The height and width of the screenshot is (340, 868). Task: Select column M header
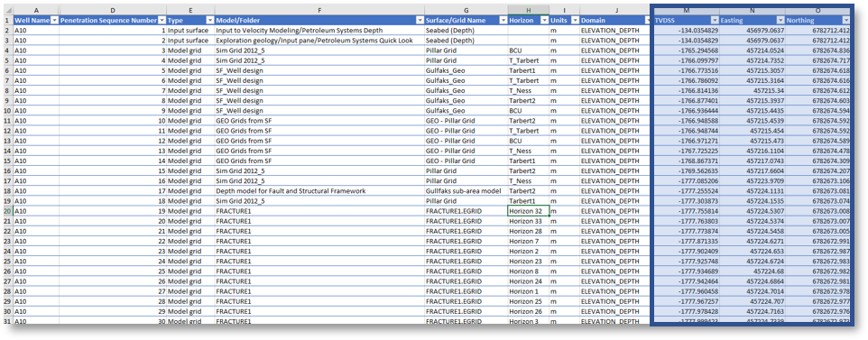[687, 11]
